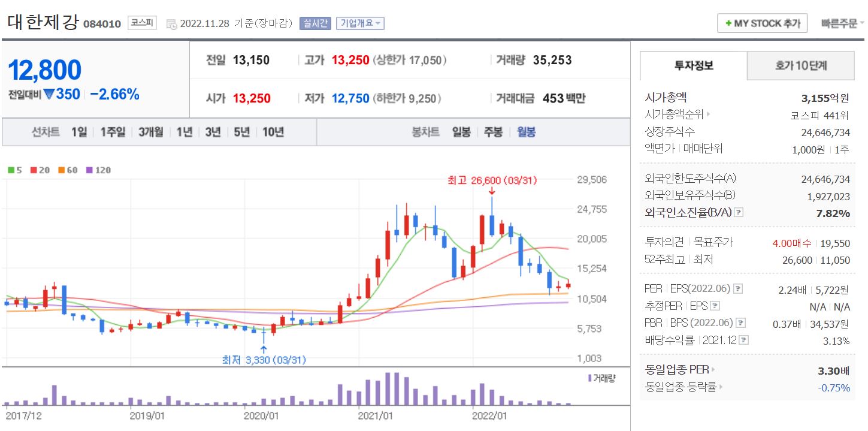Click the help icon beside PBR BPS(2022.06)
Screen dimensions: 868x431
[x=741, y=323]
